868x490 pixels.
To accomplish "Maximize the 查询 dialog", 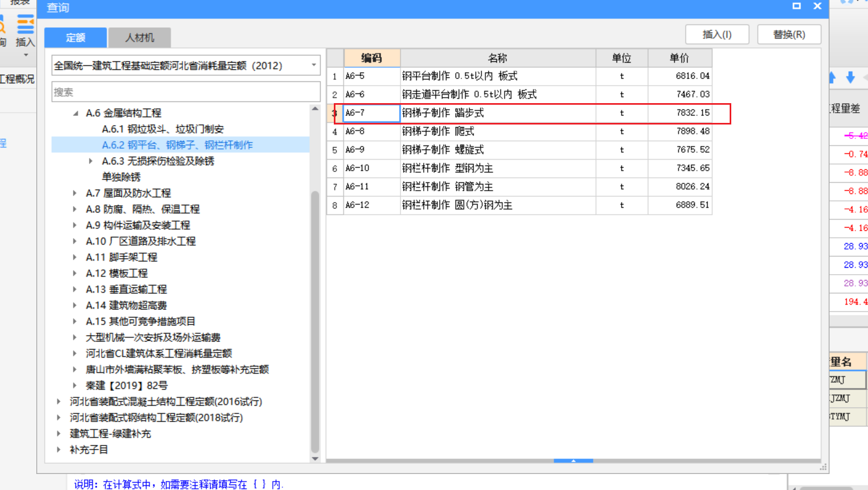I will (796, 6).
